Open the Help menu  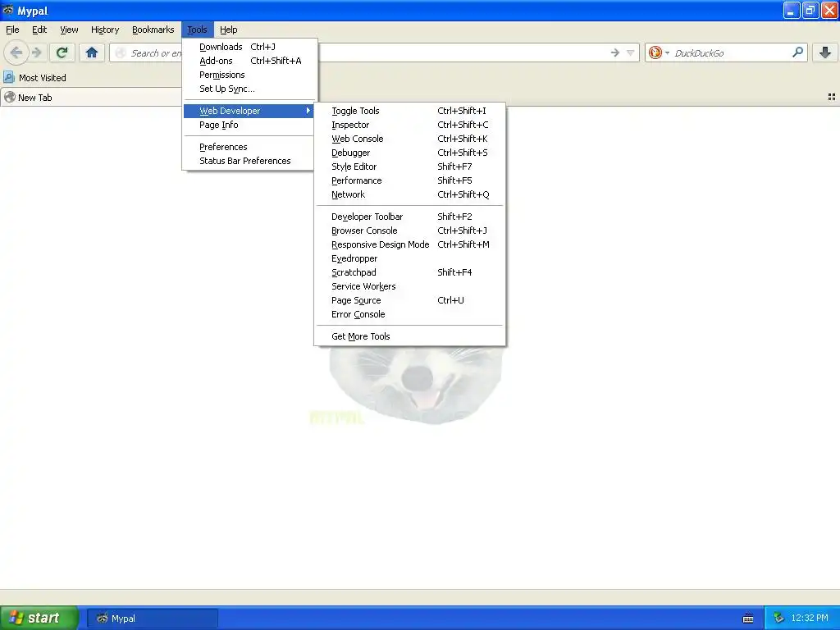[228, 30]
